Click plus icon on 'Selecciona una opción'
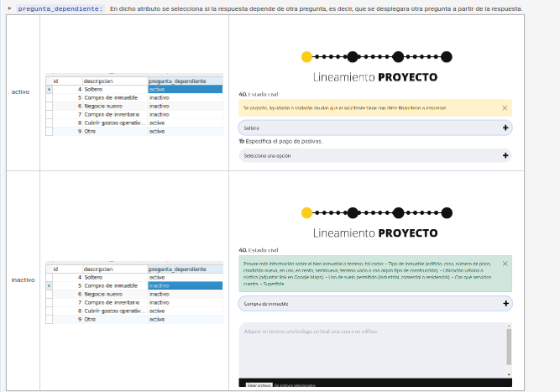Screen dimensions: 560x392 pyautogui.click(x=505, y=155)
